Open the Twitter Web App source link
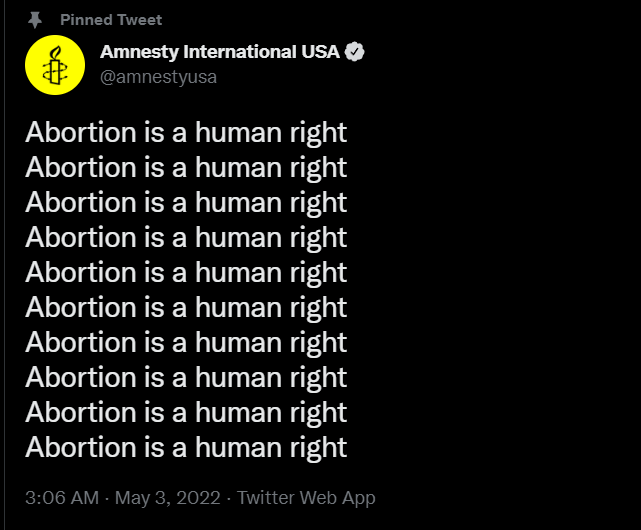Screen dimensions: 641x530 (306, 498)
